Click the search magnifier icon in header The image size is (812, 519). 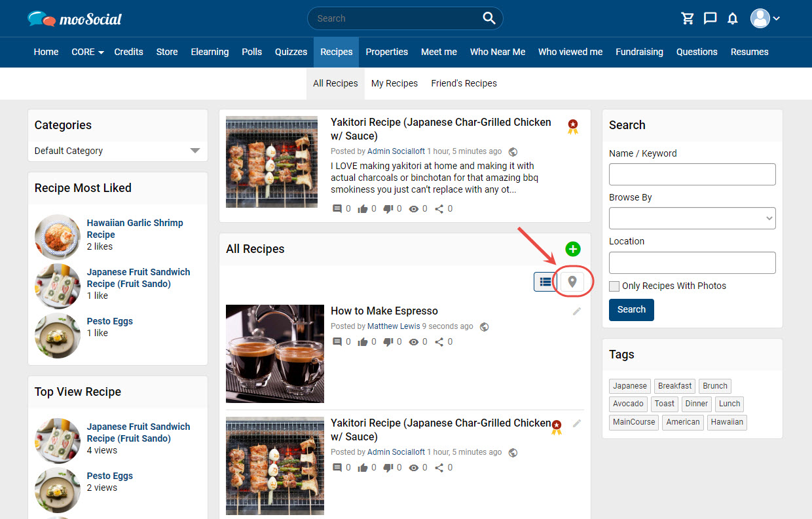(489, 18)
